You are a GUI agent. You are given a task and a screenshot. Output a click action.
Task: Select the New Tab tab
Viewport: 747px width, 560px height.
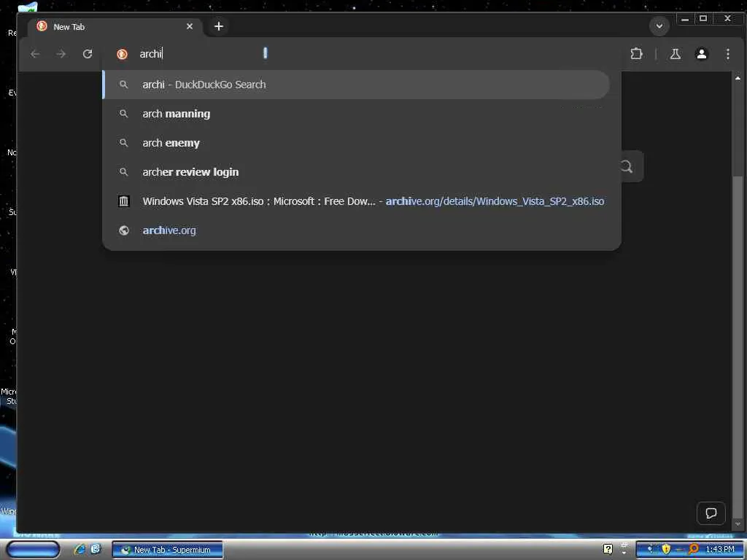tap(115, 27)
